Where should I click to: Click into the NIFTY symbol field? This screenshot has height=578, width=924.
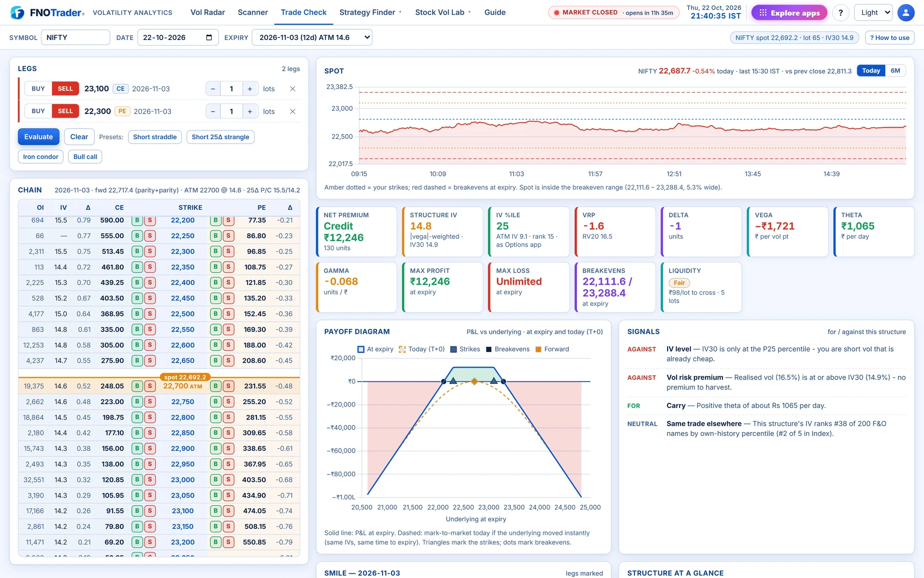[x=76, y=37]
